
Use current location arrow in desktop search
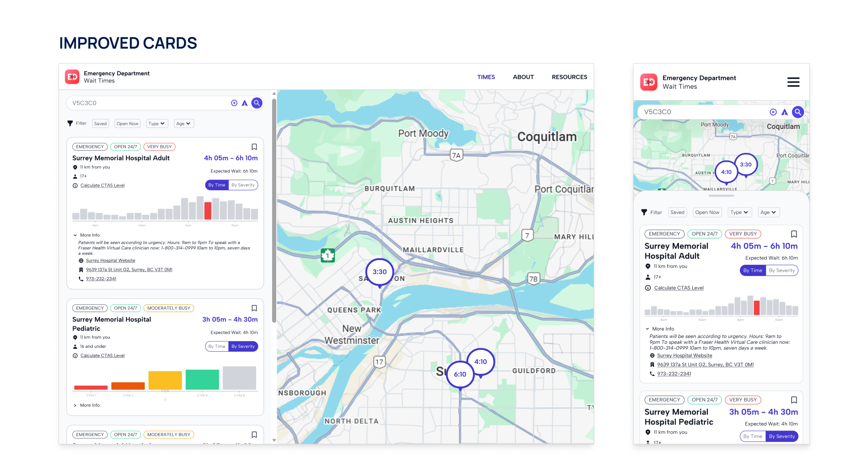click(245, 103)
